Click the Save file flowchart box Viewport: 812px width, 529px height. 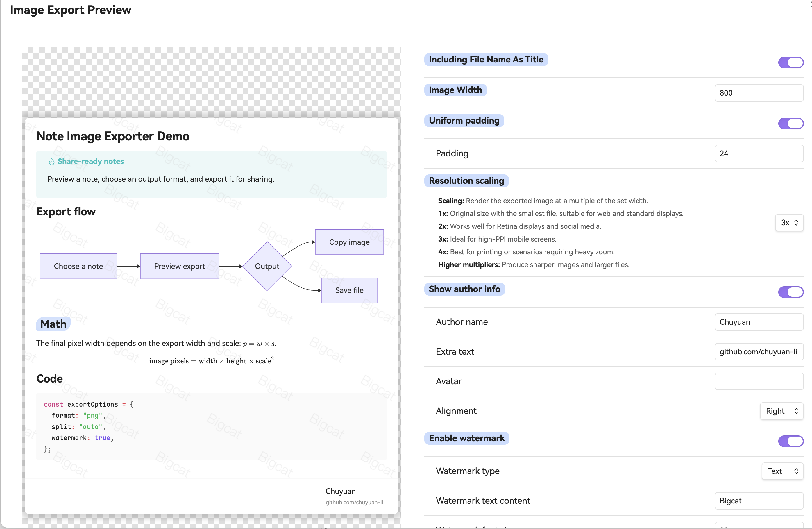pos(349,290)
